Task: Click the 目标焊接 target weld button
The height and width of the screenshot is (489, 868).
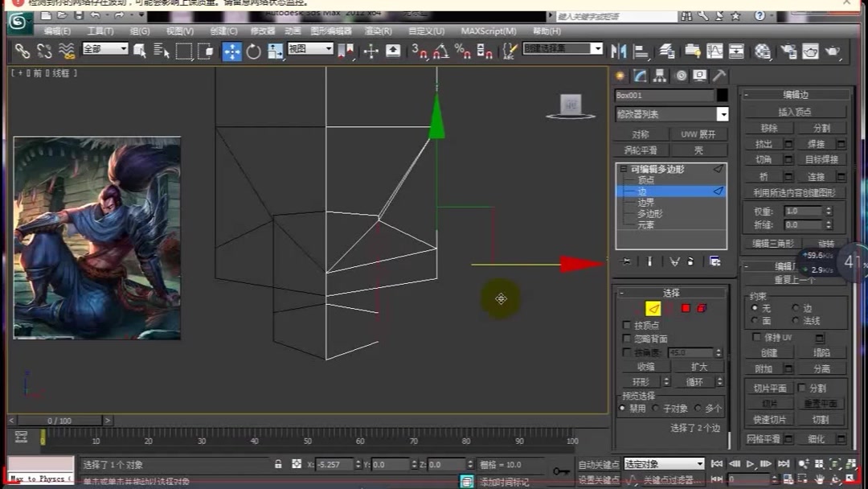Action: [823, 159]
